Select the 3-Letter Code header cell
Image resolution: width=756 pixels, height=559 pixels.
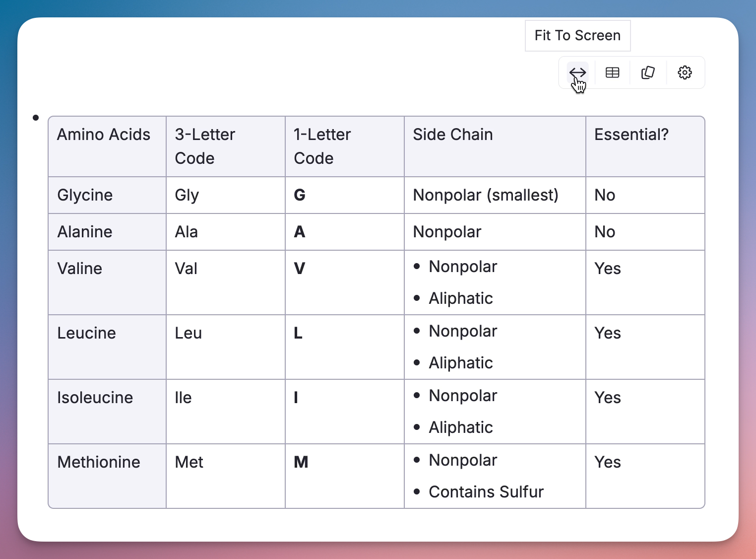pyautogui.click(x=205, y=146)
